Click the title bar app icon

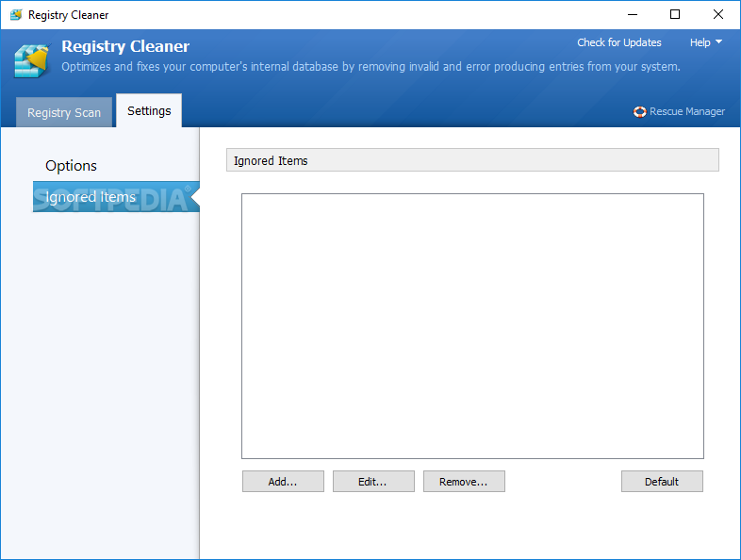click(16, 15)
